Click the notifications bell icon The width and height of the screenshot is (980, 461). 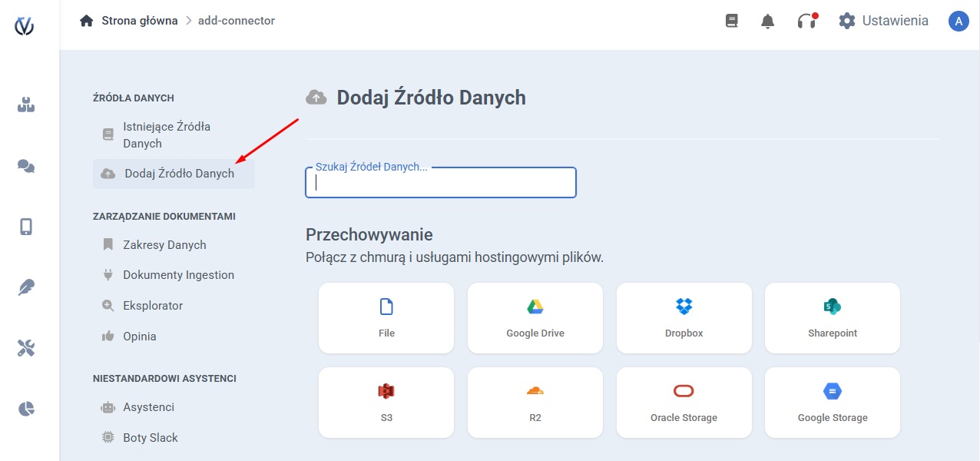pos(767,22)
